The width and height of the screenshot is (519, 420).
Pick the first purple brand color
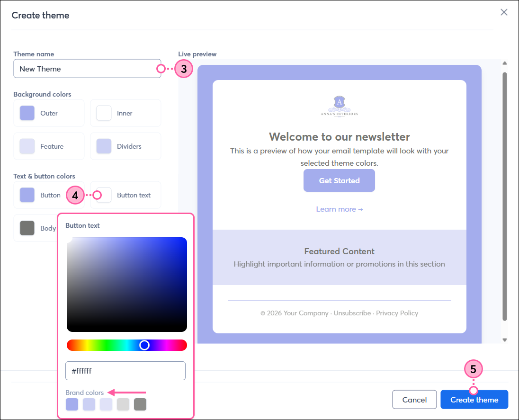coord(72,404)
